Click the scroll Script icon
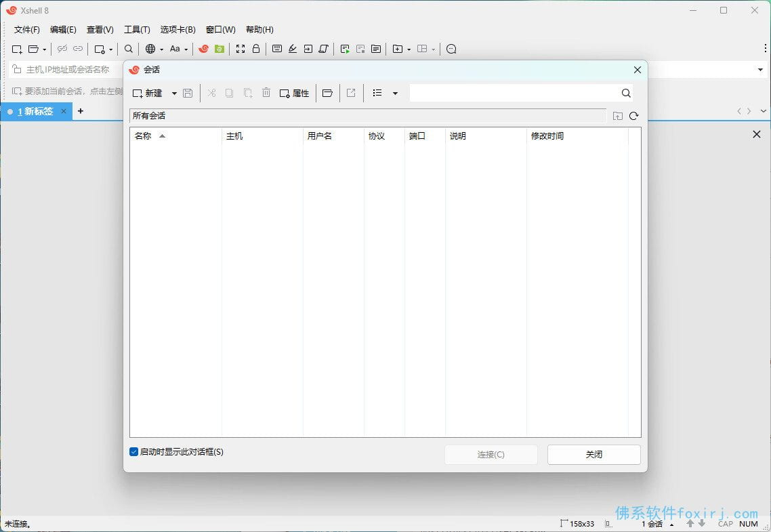The height and width of the screenshot is (532, 771). [x=324, y=49]
